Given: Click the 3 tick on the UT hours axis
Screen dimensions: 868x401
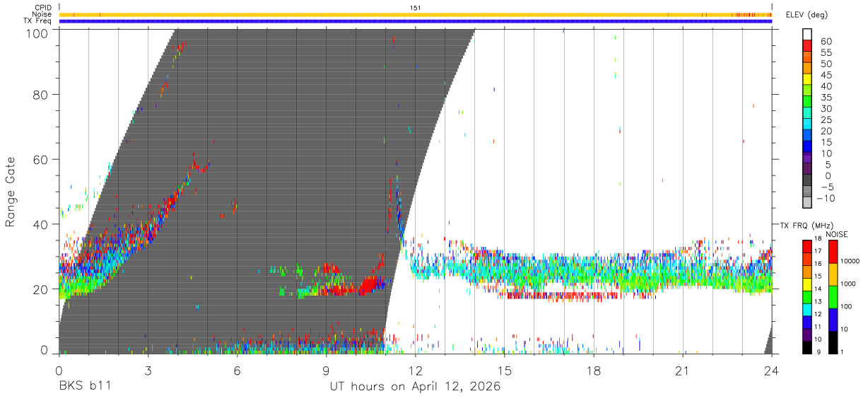Looking at the screenshot, I should tap(148, 370).
